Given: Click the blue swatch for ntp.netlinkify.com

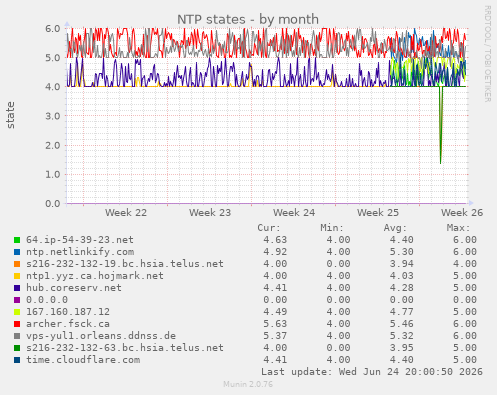Looking at the screenshot, I should [17, 252].
